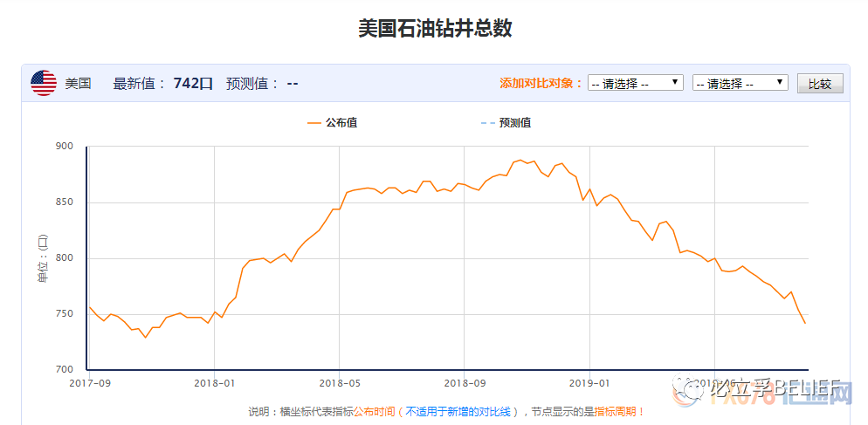The height and width of the screenshot is (425, 868).
Task: Click the 说明 note below the chart
Action: tap(447, 412)
